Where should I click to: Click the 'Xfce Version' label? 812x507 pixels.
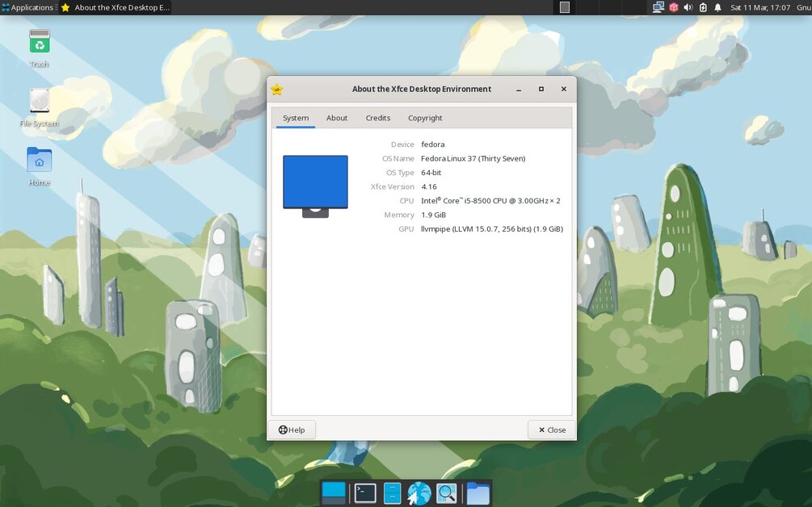pyautogui.click(x=393, y=186)
